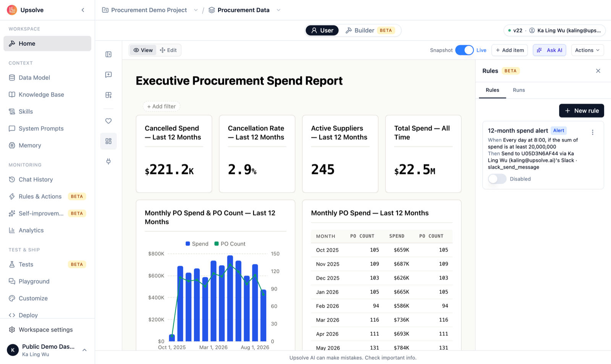This screenshot has height=364, width=611.
Task: Click the plug integrations icon
Action: tap(108, 161)
